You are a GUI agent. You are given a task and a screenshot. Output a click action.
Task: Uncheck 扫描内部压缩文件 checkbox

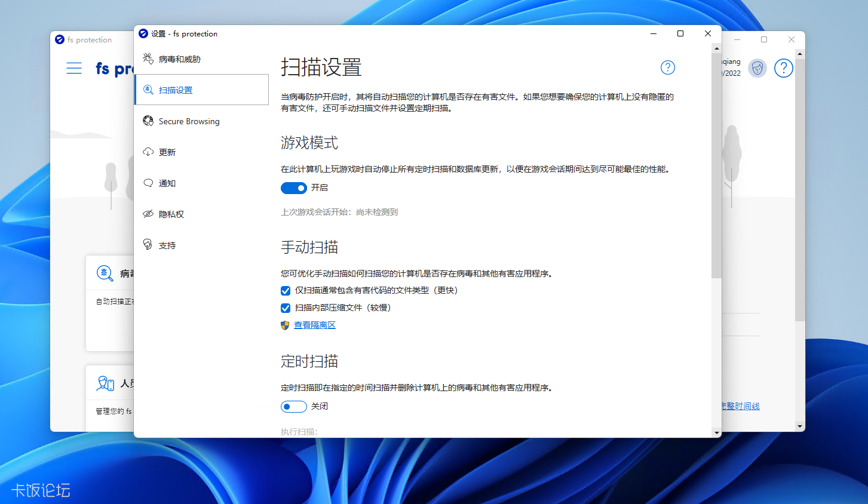[x=285, y=308]
